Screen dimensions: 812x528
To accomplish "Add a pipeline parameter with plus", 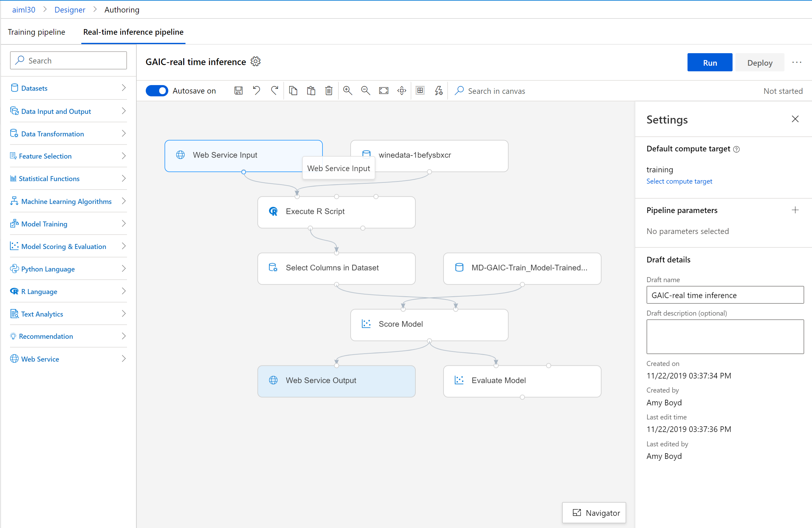I will tap(795, 210).
